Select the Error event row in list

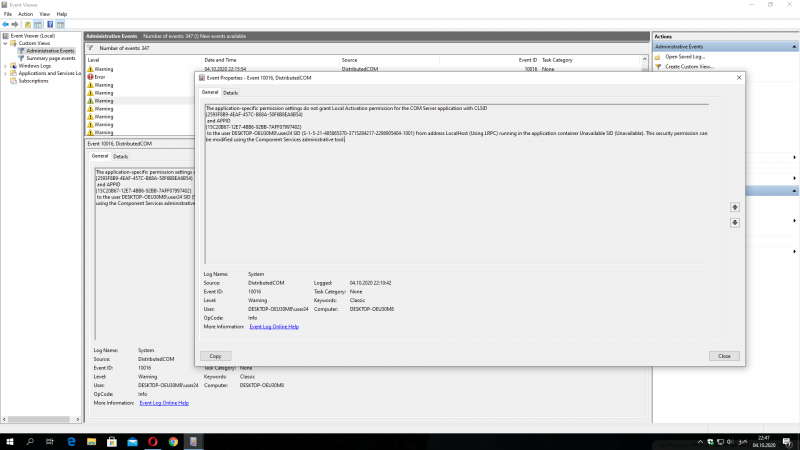click(100, 77)
